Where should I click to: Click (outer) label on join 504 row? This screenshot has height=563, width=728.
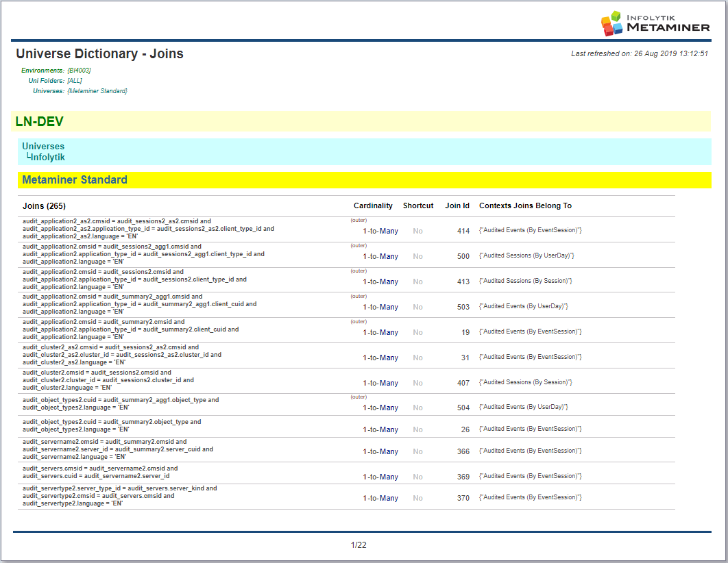pyautogui.click(x=359, y=397)
